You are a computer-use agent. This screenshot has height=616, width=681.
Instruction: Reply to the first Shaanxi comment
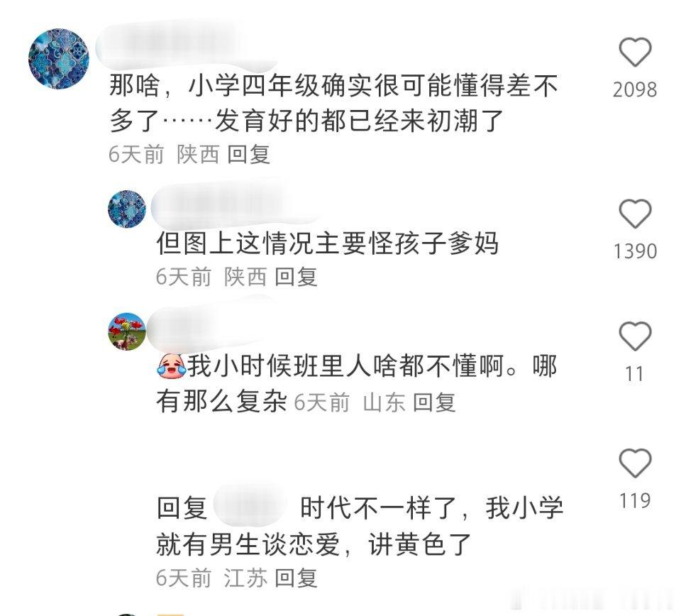coord(249,155)
